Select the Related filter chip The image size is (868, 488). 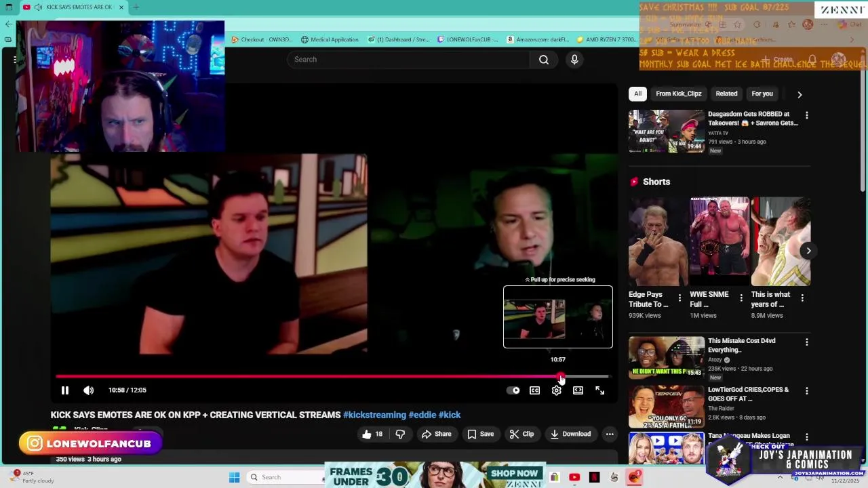click(x=726, y=94)
